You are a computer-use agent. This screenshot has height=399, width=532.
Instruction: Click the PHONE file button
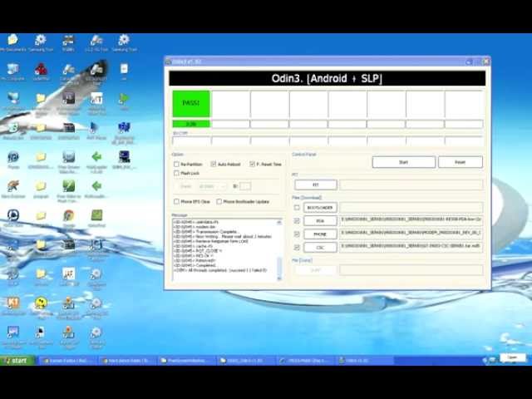[320, 234]
